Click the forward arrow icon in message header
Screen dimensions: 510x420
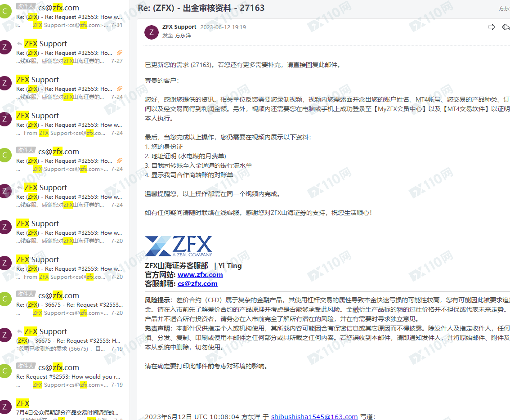491,27
